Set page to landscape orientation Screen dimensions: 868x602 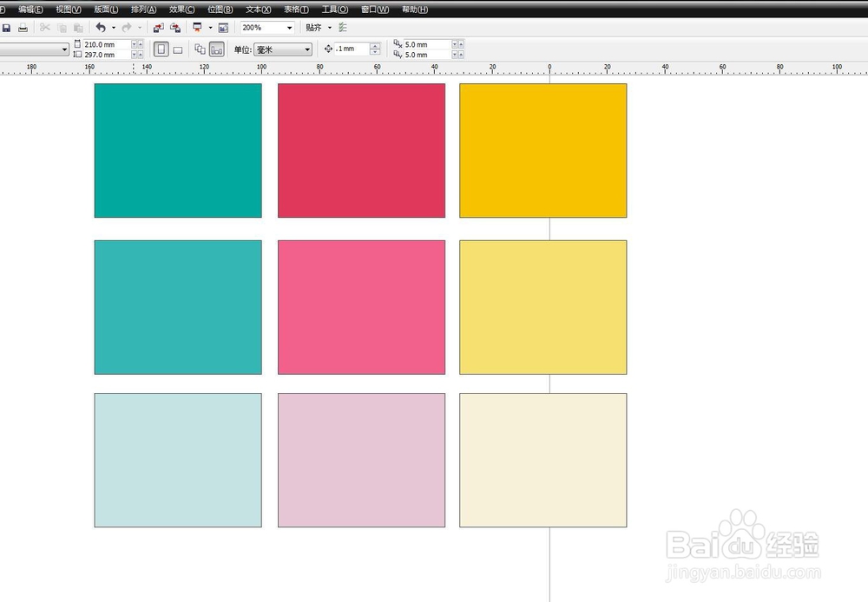click(178, 49)
